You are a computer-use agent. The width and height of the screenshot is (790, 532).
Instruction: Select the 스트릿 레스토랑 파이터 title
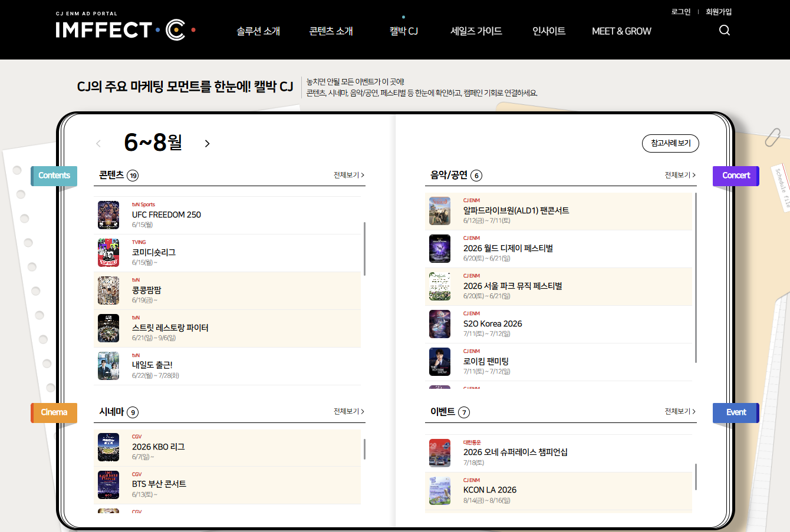coord(170,328)
